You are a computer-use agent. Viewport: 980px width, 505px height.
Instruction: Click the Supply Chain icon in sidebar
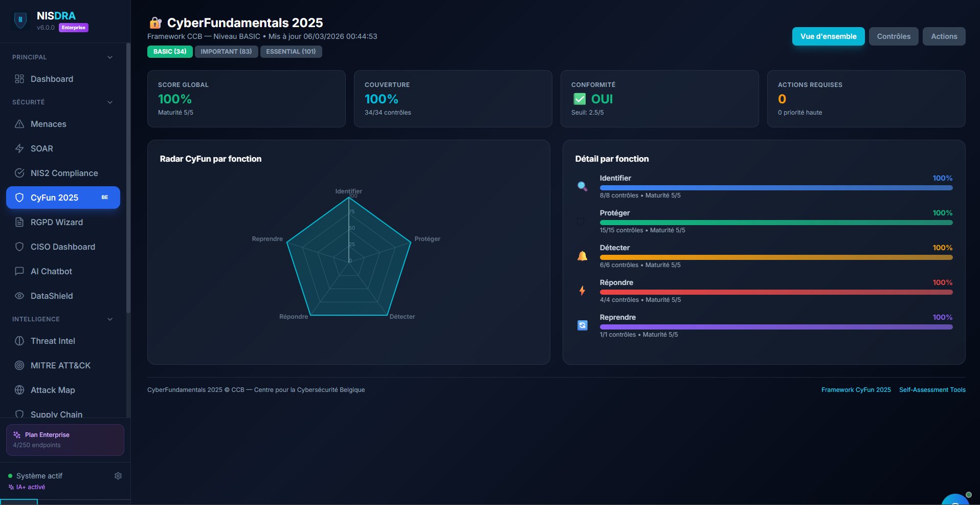click(x=19, y=413)
